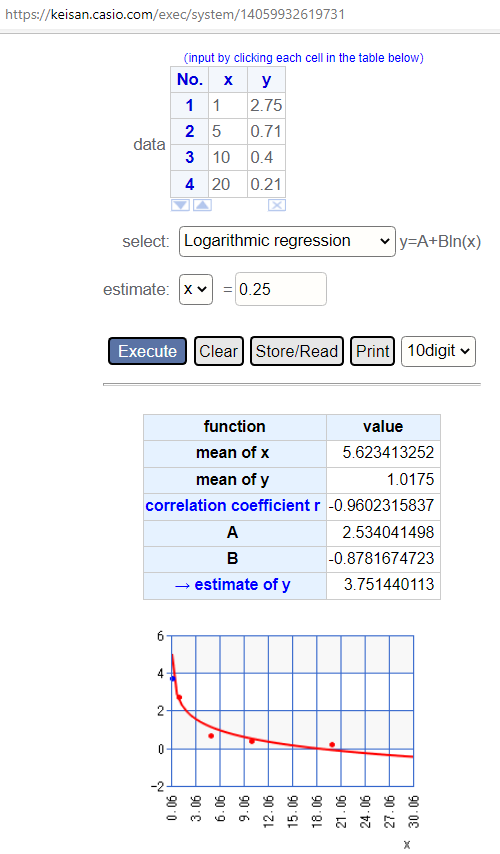Click the clear-table X icon
This screenshot has width=500, height=854.
tap(277, 205)
